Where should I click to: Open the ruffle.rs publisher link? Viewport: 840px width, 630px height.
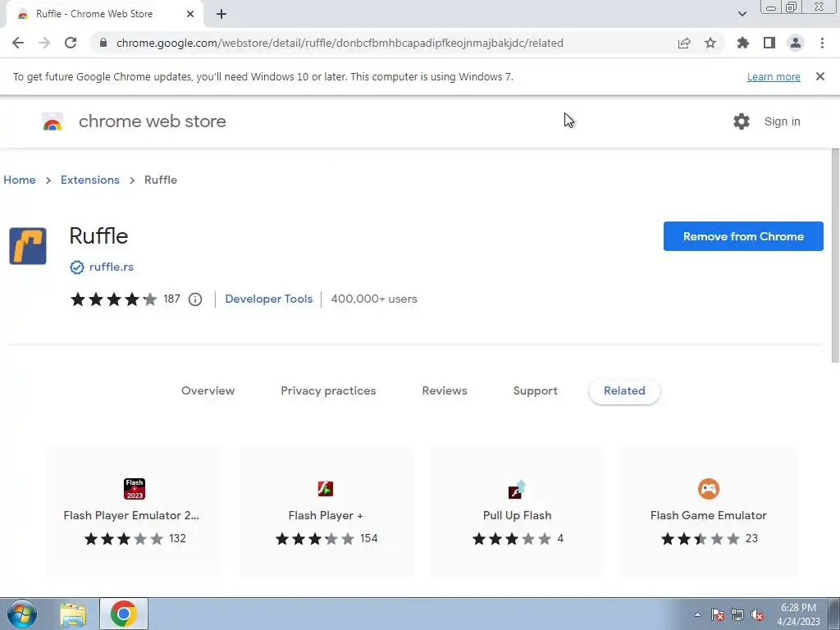pos(112,267)
